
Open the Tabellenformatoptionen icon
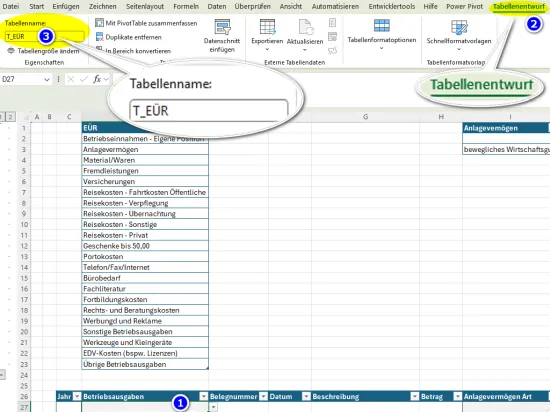pyautogui.click(x=382, y=26)
